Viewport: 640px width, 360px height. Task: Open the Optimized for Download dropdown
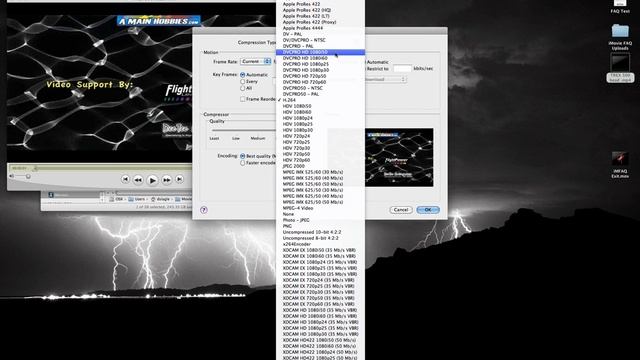click(x=385, y=79)
